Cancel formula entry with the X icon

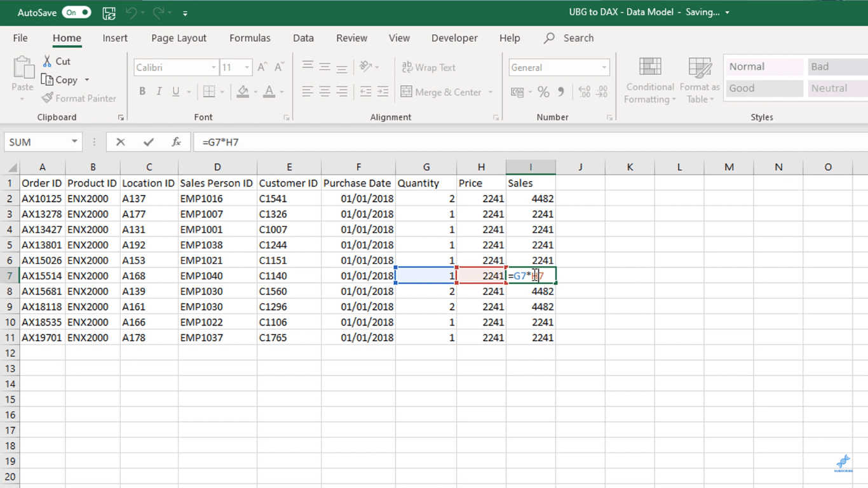[120, 142]
